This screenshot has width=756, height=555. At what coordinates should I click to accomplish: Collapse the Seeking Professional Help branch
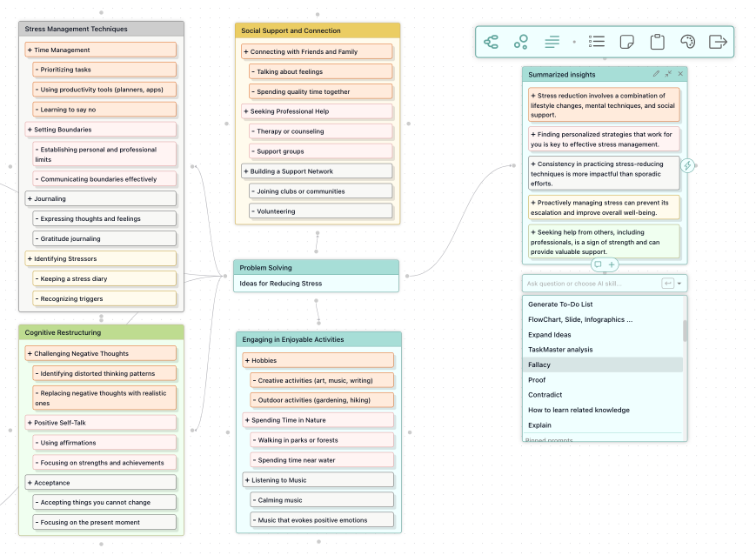(244, 110)
